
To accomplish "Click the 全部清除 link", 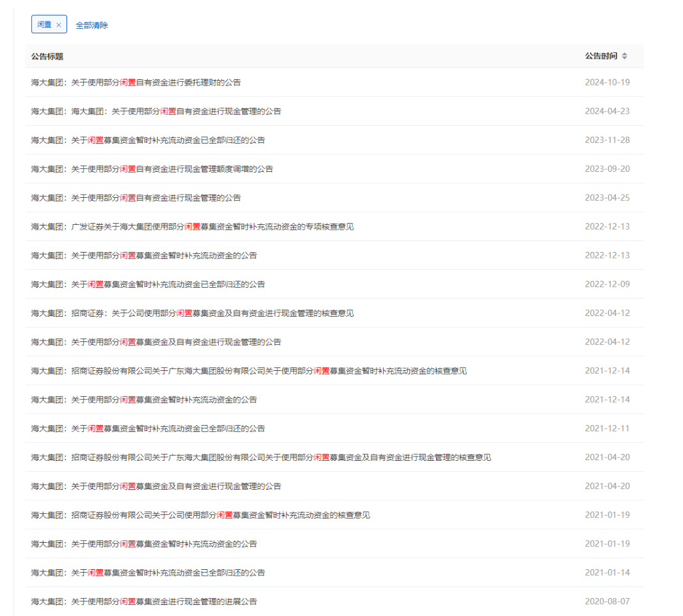I will coord(92,25).
